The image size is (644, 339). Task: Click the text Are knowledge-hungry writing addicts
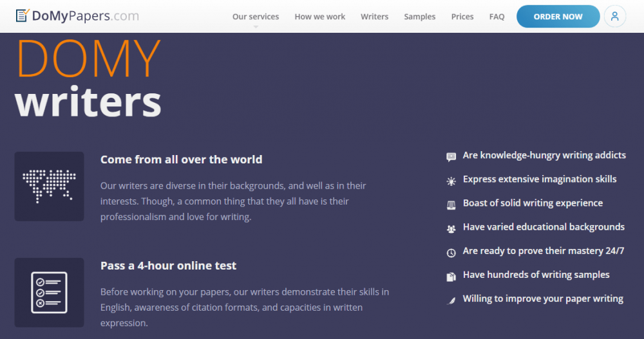click(544, 155)
